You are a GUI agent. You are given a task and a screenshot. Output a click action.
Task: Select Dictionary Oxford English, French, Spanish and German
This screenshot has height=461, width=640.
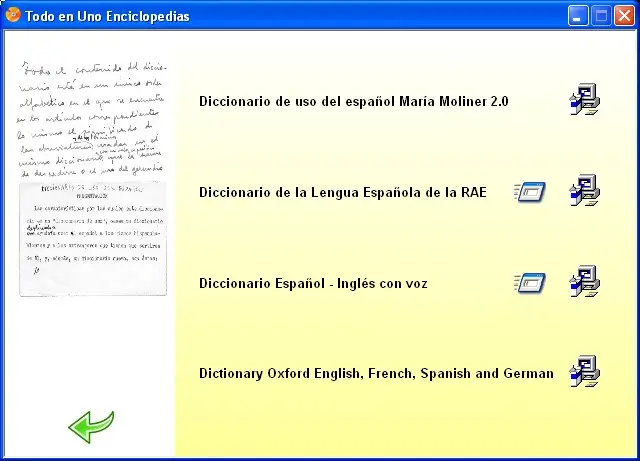click(376, 374)
